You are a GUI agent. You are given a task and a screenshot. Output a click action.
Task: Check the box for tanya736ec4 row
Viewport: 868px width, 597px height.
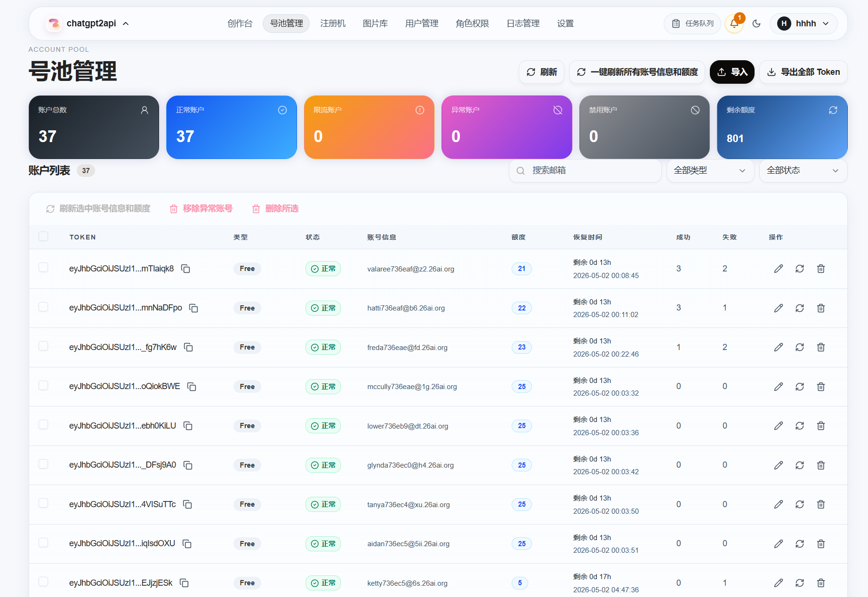coord(43,503)
